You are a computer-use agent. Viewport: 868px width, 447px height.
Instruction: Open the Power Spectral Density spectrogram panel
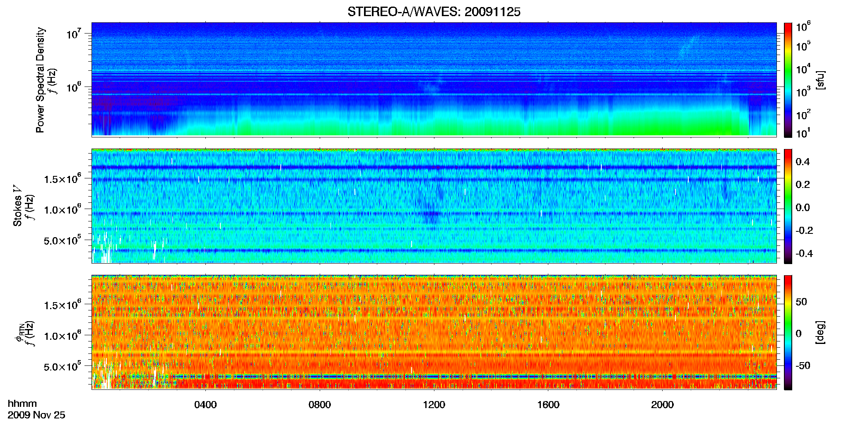pos(434,79)
